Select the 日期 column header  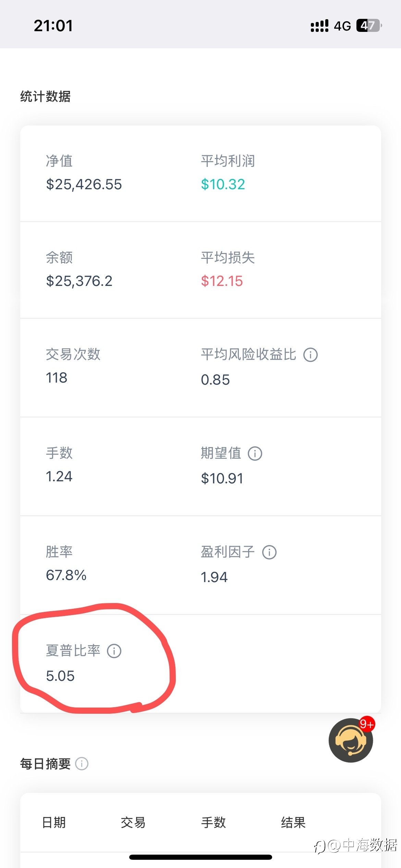54,822
